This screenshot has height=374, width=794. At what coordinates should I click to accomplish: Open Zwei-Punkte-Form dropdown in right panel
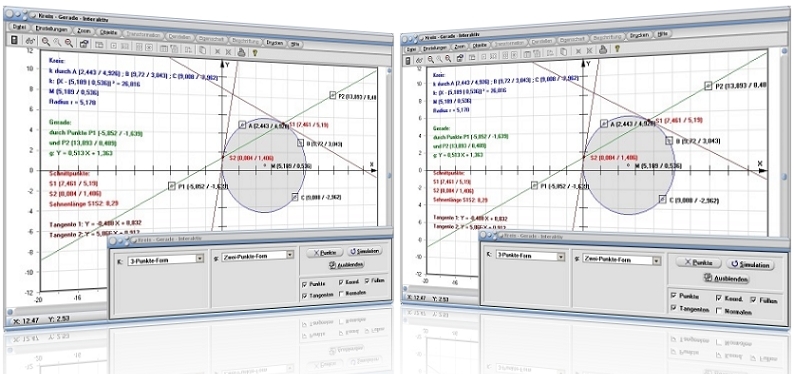(x=621, y=260)
